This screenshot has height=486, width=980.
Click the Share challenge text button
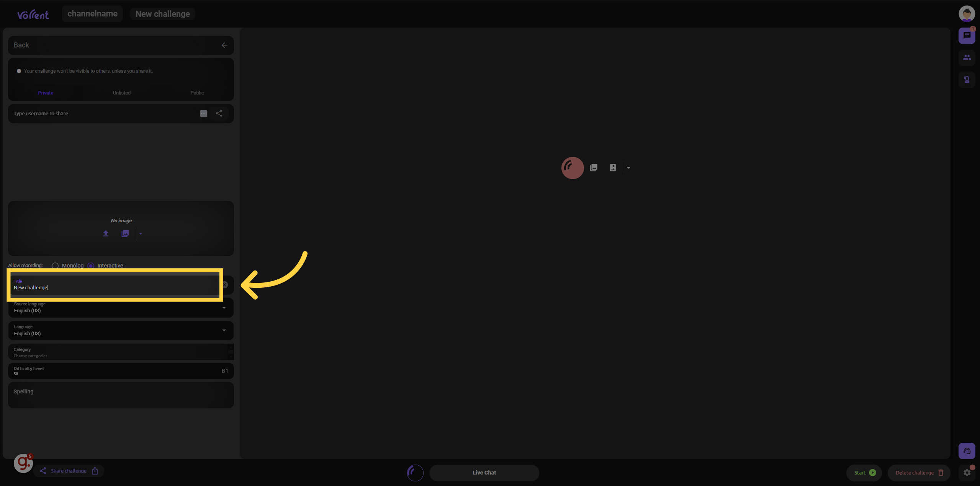69,471
